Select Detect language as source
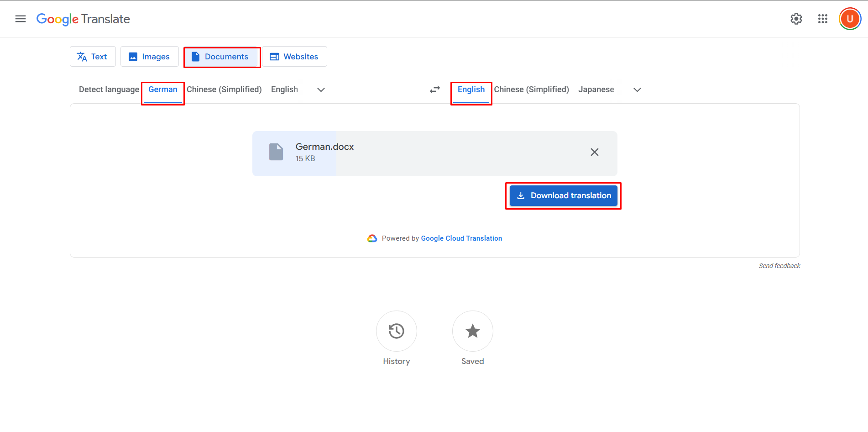The image size is (868, 432). pos(109,90)
